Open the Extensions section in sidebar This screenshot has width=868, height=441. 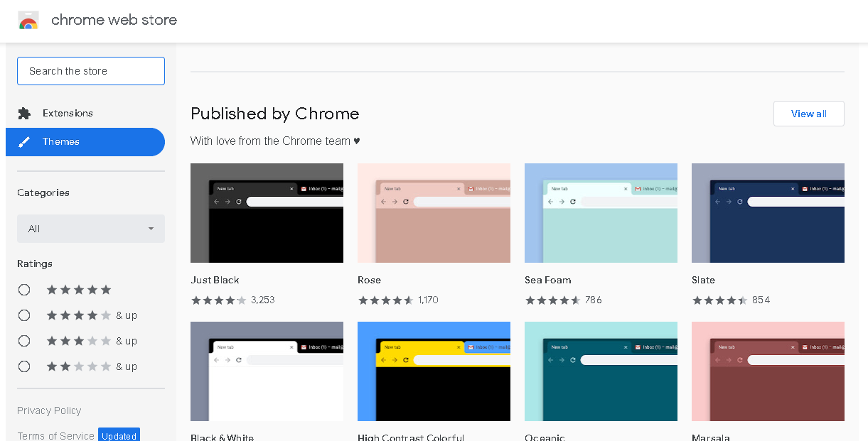[68, 114]
